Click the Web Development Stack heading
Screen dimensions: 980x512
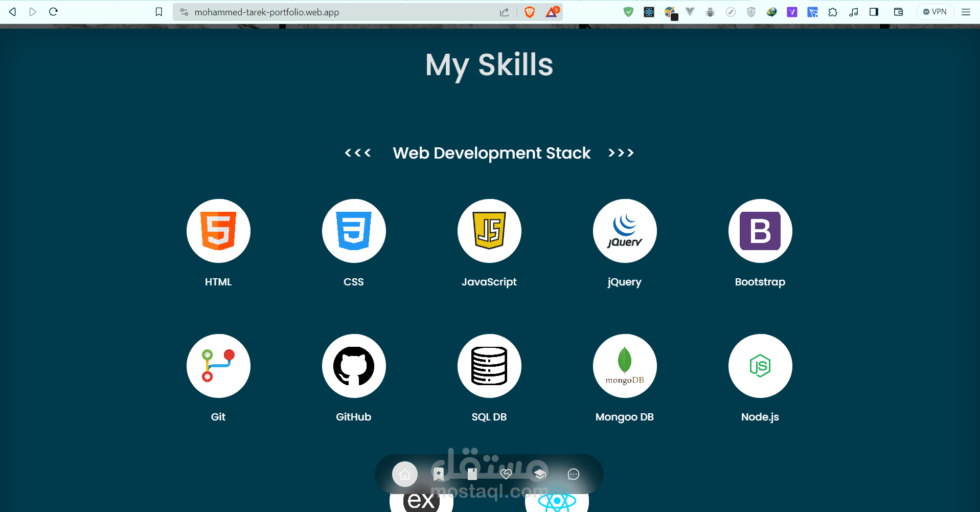click(x=492, y=153)
